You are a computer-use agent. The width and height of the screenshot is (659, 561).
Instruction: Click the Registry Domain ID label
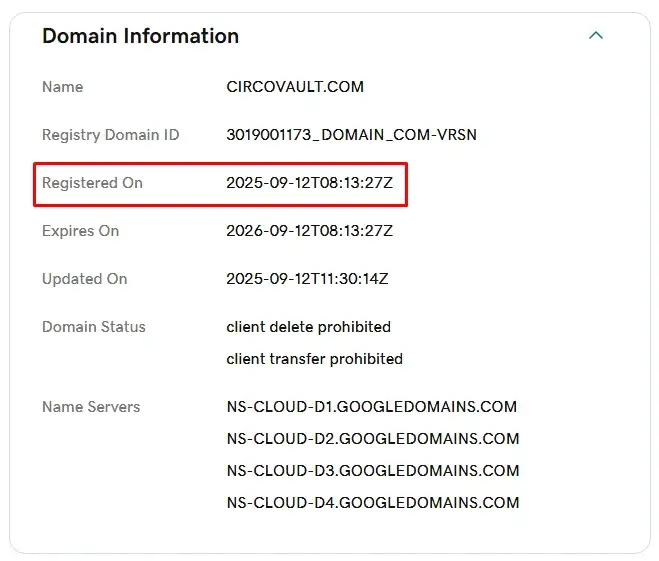pos(111,135)
